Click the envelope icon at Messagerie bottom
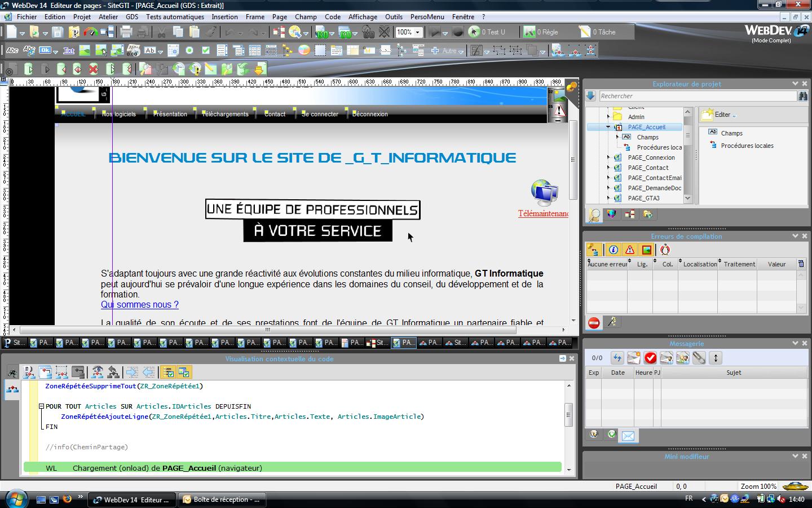 click(628, 435)
